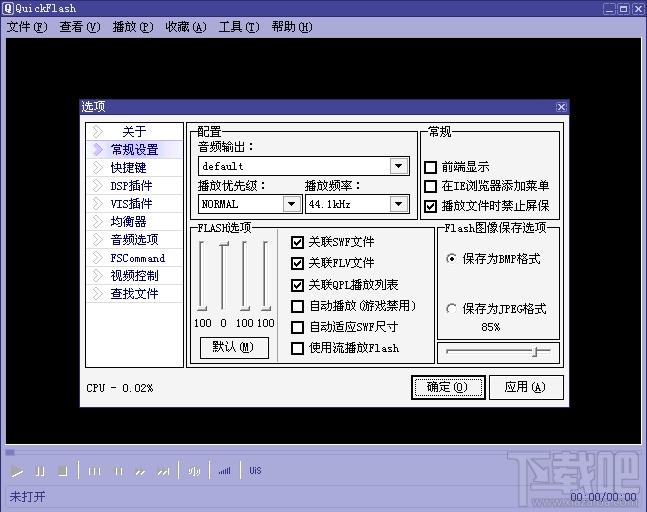Image resolution: width=647 pixels, height=512 pixels.
Task: Click the fourth FLASH选项 vertical slider
Action: click(266, 276)
